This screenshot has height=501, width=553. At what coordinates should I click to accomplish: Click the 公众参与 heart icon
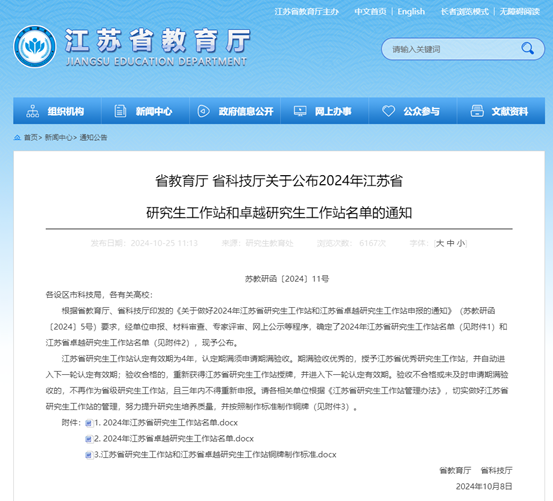pyautogui.click(x=388, y=111)
